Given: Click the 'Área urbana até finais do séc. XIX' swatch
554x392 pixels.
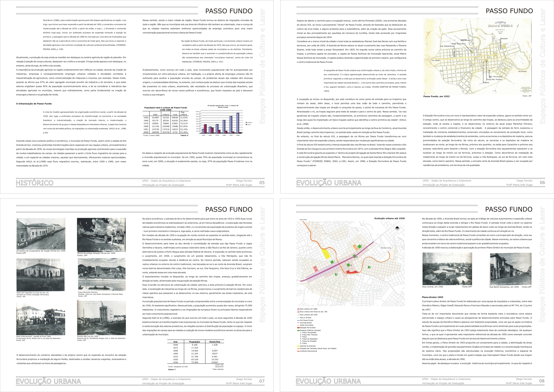Looking at the screenshot, I should (x=298, y=312).
